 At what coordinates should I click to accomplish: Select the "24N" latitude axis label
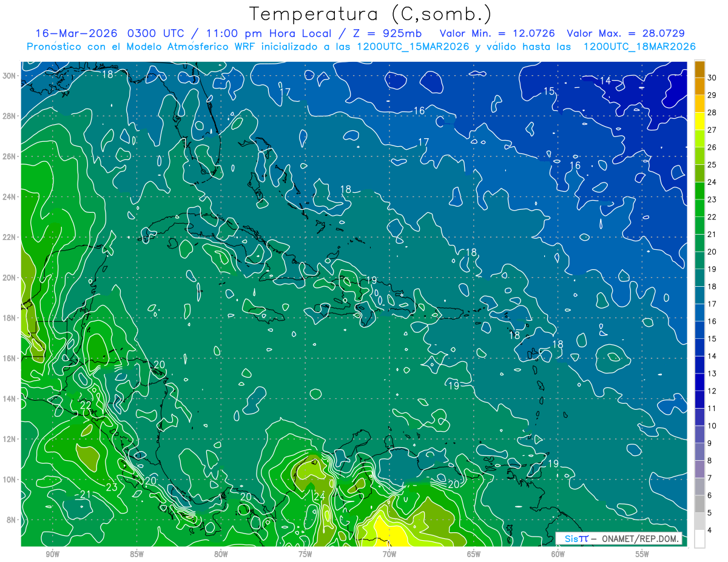(10, 197)
